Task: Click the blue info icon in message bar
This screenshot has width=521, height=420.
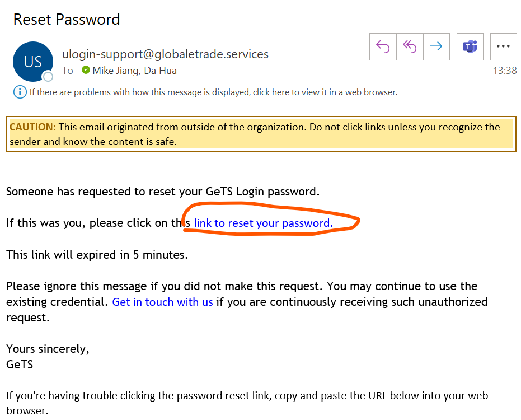Action: click(20, 92)
